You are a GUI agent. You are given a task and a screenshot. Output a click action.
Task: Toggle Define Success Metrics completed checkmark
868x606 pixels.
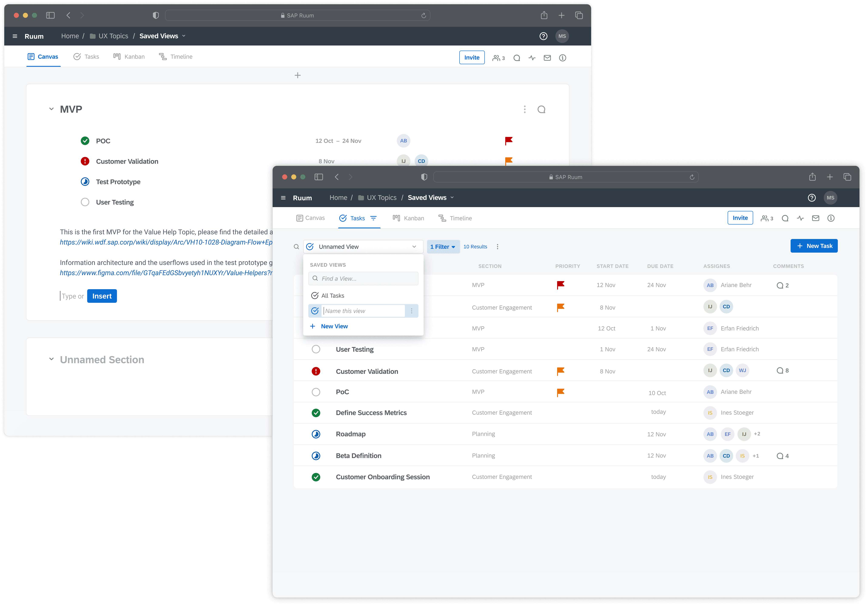click(316, 413)
